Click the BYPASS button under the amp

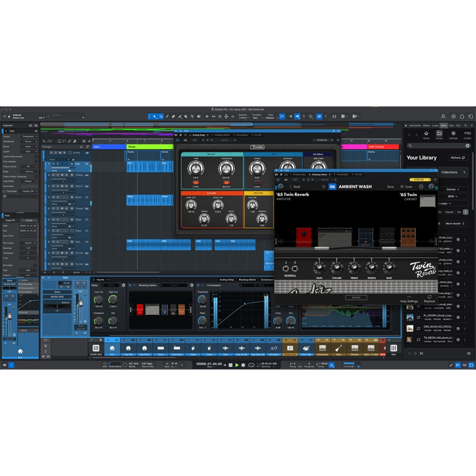click(356, 297)
